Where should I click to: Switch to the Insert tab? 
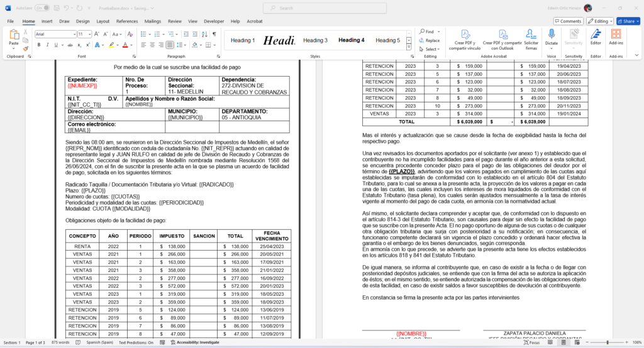(x=47, y=21)
